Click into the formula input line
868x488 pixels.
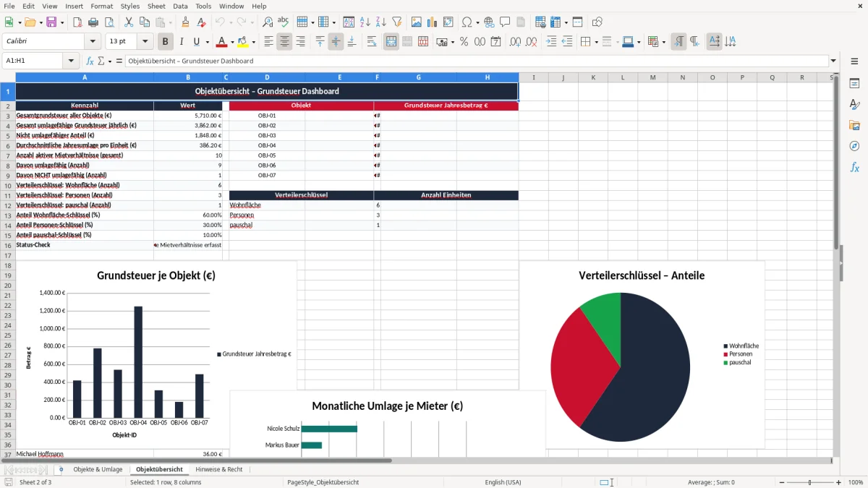point(476,61)
